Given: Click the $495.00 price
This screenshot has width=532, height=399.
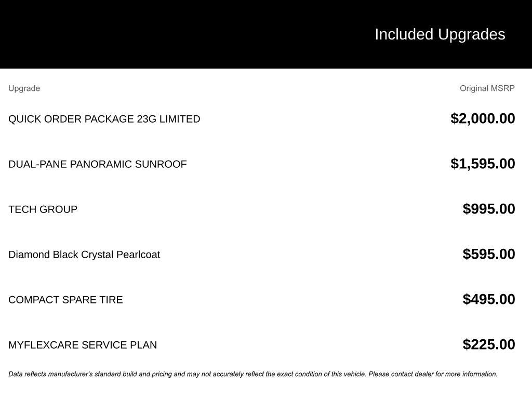Looking at the screenshot, I should [x=489, y=299].
